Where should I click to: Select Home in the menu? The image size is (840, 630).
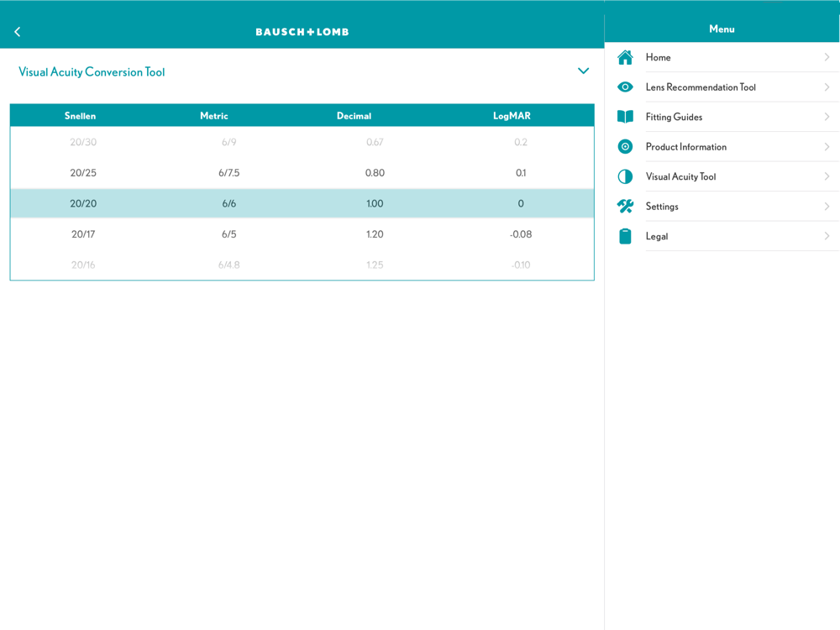pyautogui.click(x=722, y=57)
